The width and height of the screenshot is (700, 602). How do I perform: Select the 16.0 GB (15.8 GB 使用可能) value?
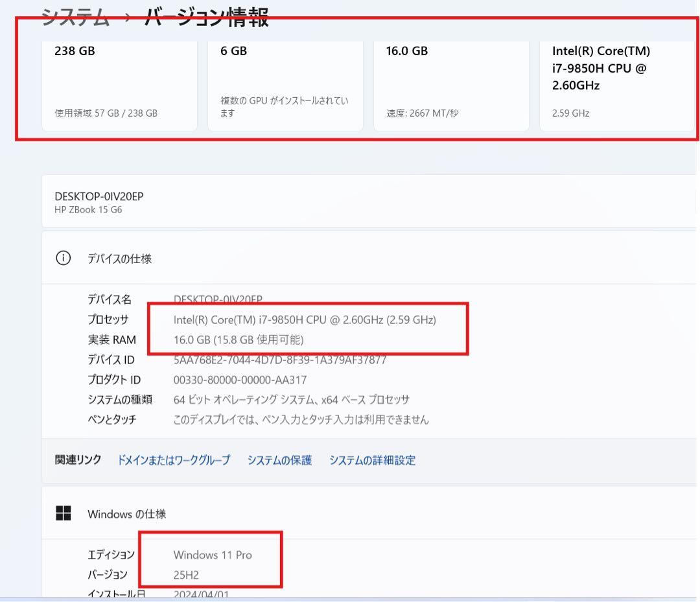click(239, 340)
